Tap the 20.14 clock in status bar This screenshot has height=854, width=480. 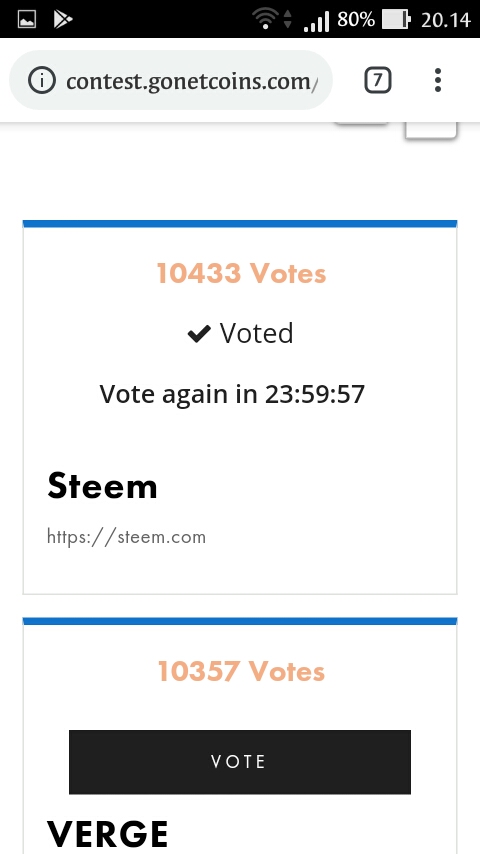446,20
